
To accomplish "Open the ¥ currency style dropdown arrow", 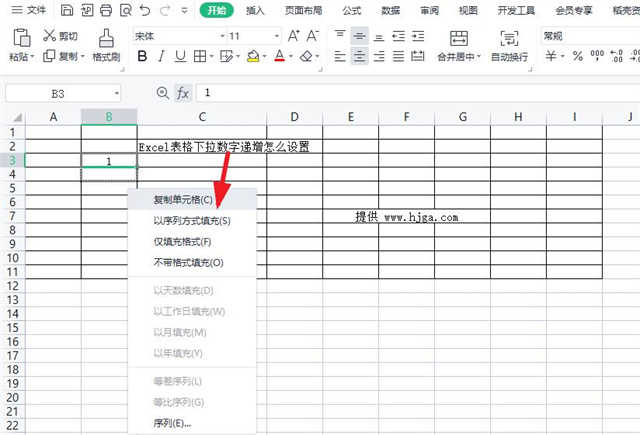I will (563, 56).
